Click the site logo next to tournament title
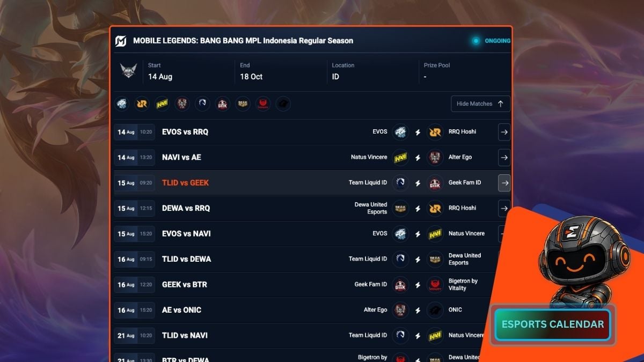 (121, 41)
